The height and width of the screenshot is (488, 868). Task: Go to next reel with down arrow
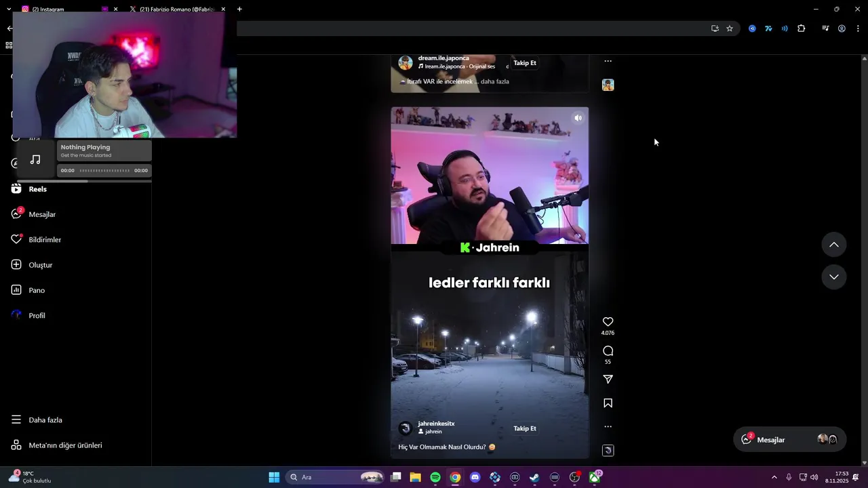pos(834,277)
